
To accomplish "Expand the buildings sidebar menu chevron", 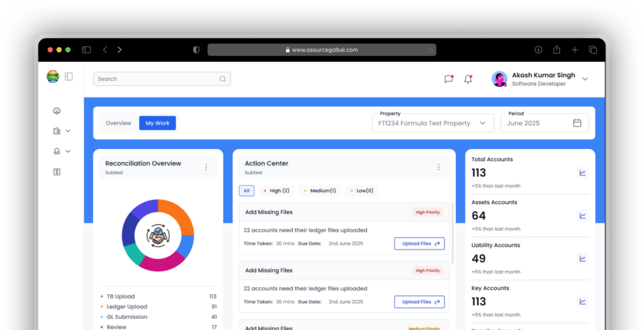I will pyautogui.click(x=68, y=131).
